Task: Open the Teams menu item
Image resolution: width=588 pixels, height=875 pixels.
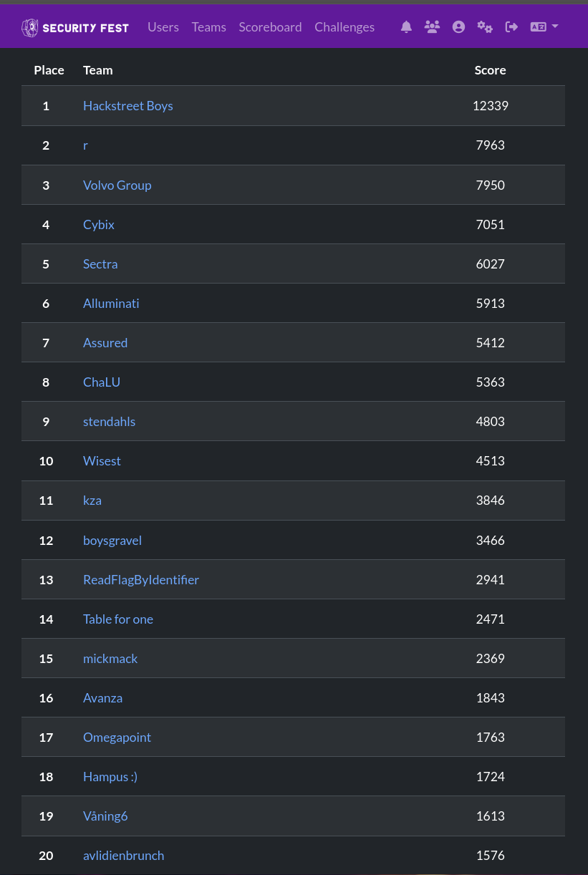Action: (208, 27)
